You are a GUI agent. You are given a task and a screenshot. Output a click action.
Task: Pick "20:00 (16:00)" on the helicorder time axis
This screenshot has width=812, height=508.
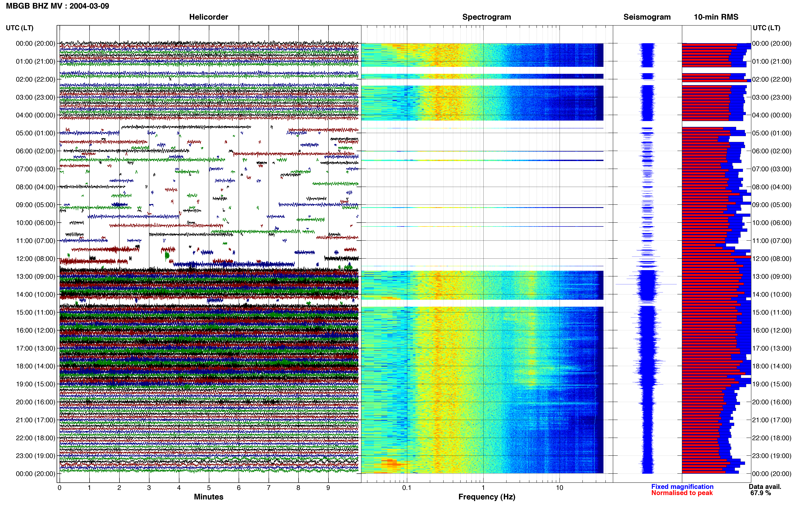coord(36,402)
